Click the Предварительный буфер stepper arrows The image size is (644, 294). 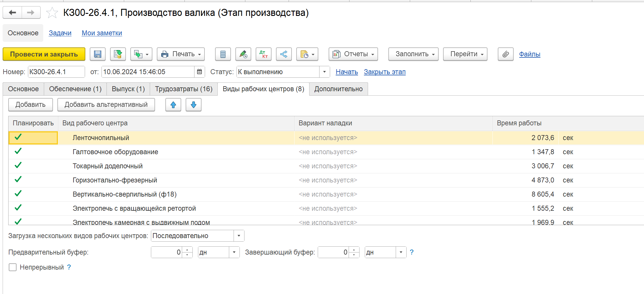pyautogui.click(x=187, y=252)
